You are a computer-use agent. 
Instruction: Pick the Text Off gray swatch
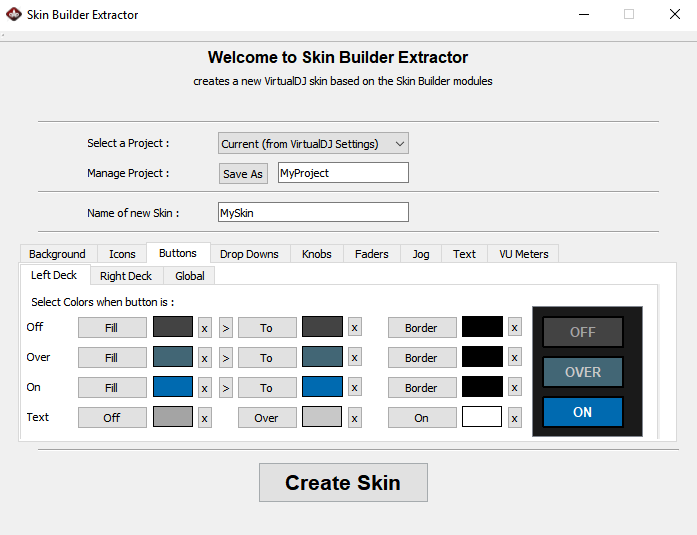(x=173, y=417)
